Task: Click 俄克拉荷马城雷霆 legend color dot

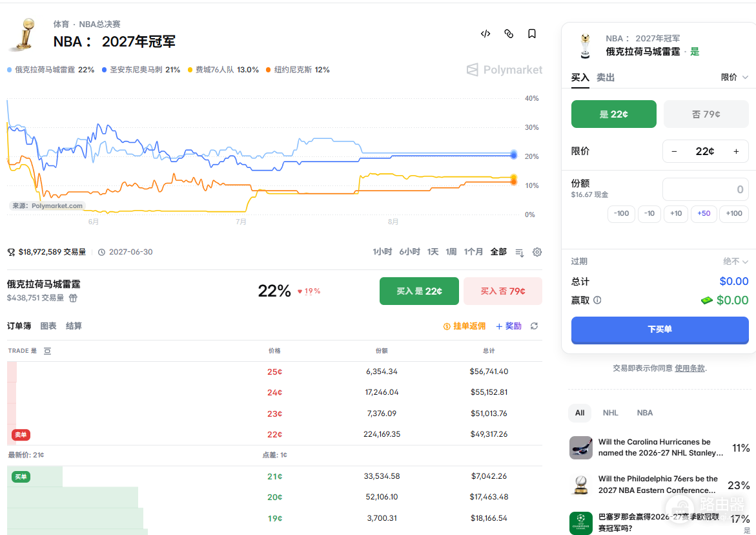Action: [10, 70]
